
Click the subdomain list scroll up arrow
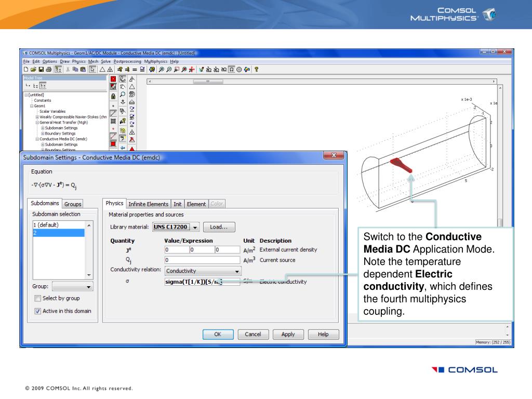89,225
